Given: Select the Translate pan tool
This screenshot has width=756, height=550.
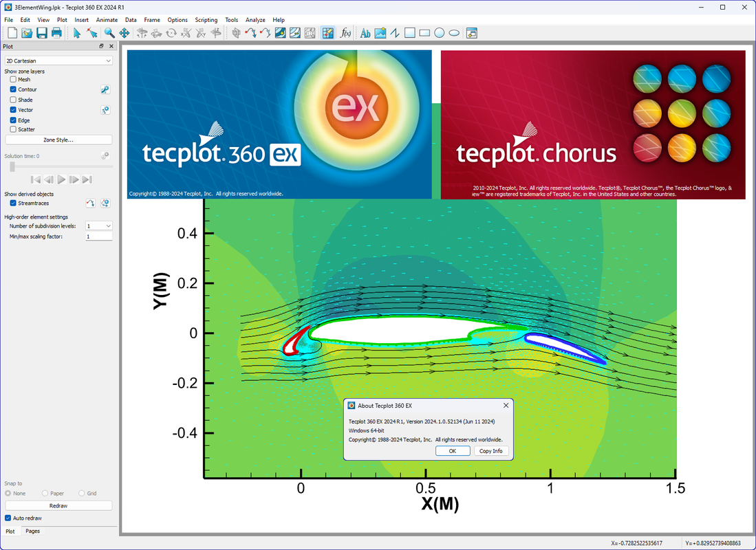Looking at the screenshot, I should [x=125, y=33].
